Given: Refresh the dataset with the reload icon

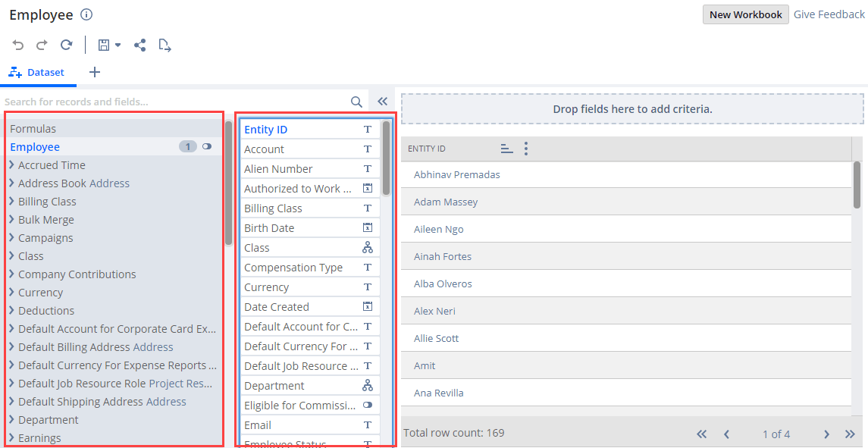Looking at the screenshot, I should point(67,45).
